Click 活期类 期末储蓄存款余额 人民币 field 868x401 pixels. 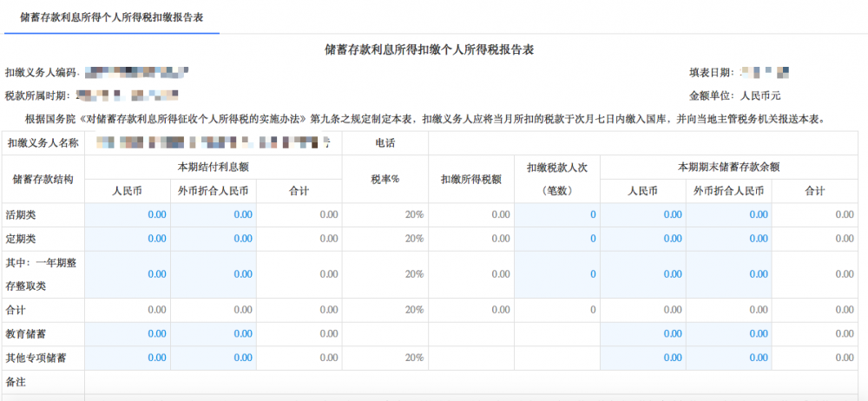coord(642,214)
